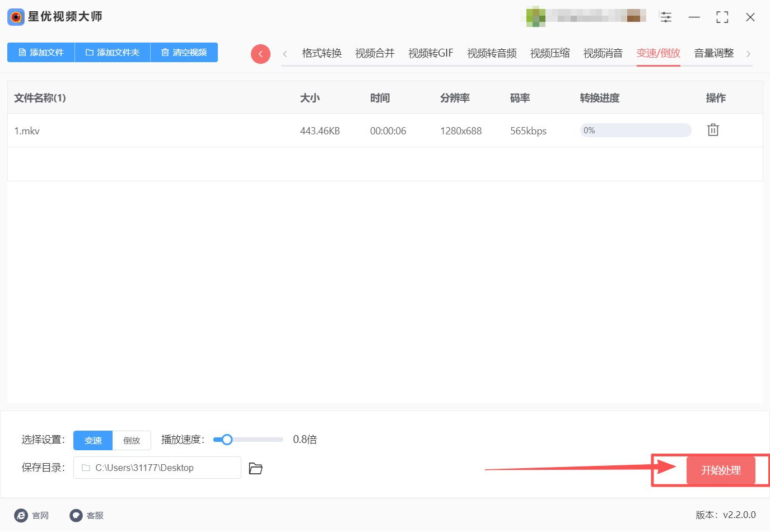Delete 1.mkv using the trash icon
The width and height of the screenshot is (770, 532).
click(x=712, y=130)
